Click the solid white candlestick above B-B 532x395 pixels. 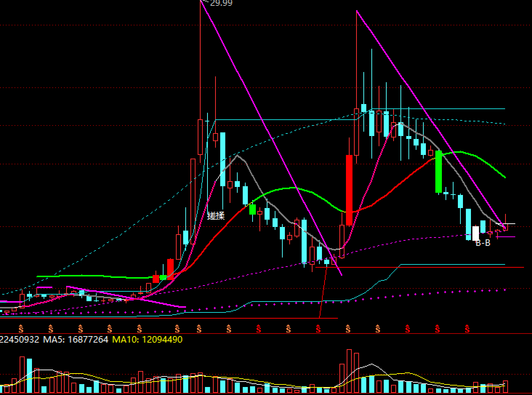[476, 234]
